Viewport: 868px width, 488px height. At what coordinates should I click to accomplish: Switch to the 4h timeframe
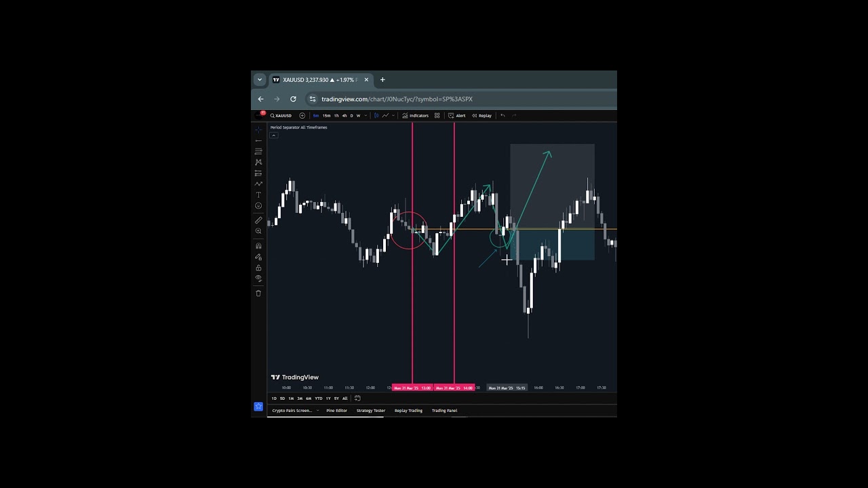click(344, 115)
